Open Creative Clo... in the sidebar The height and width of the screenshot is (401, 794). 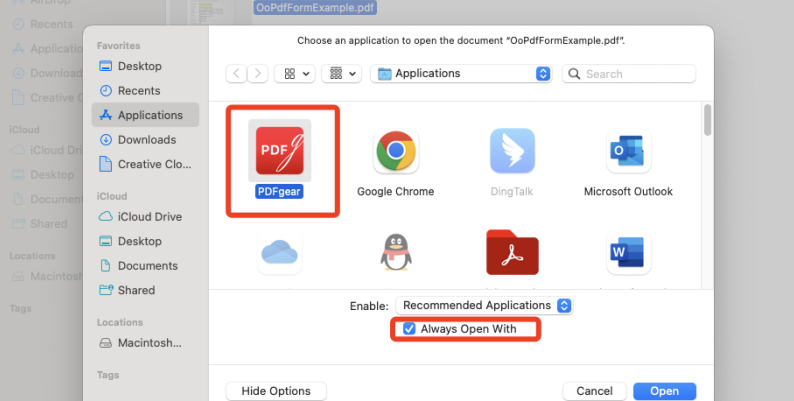(x=145, y=164)
